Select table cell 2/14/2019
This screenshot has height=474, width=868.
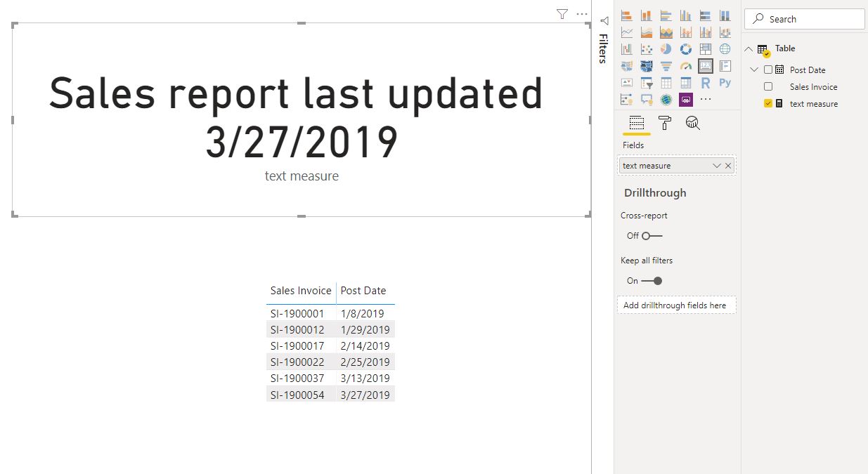coord(365,346)
